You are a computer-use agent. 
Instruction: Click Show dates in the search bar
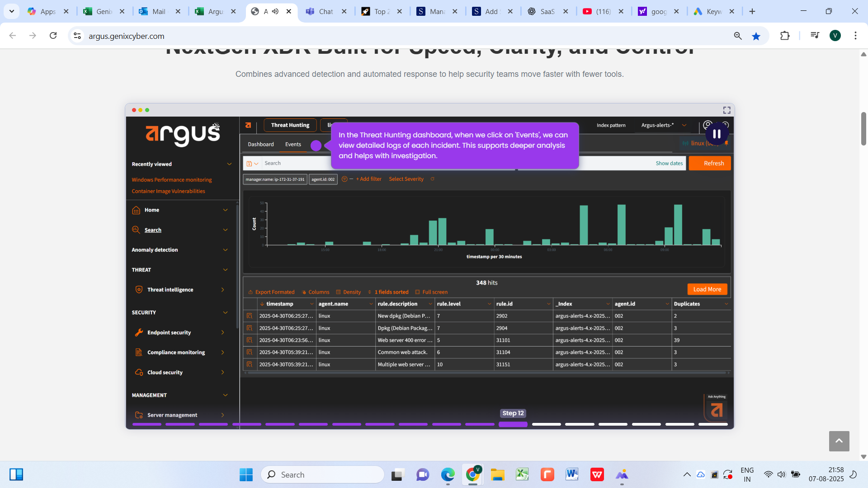(x=669, y=164)
